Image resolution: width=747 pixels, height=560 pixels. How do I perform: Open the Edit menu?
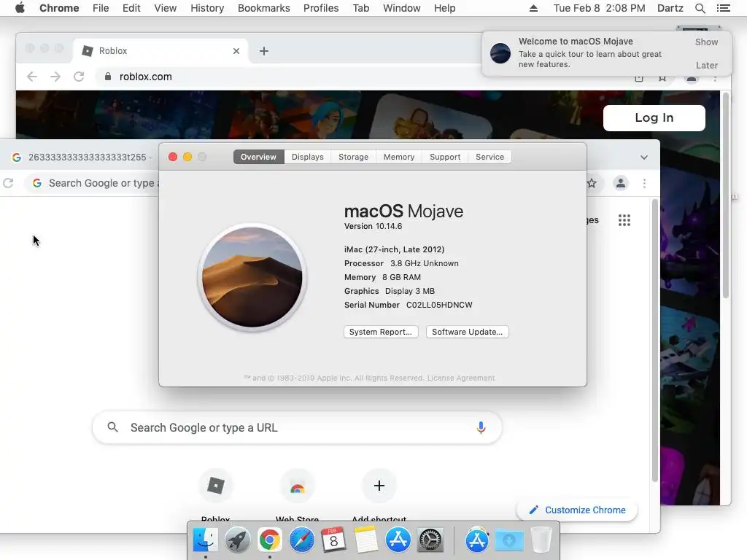pyautogui.click(x=131, y=8)
